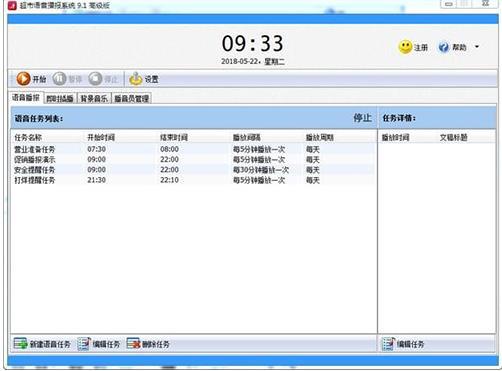This screenshot has width=502, height=371.
Task: Switch to the 即时插播 tab
Action: tap(60, 99)
